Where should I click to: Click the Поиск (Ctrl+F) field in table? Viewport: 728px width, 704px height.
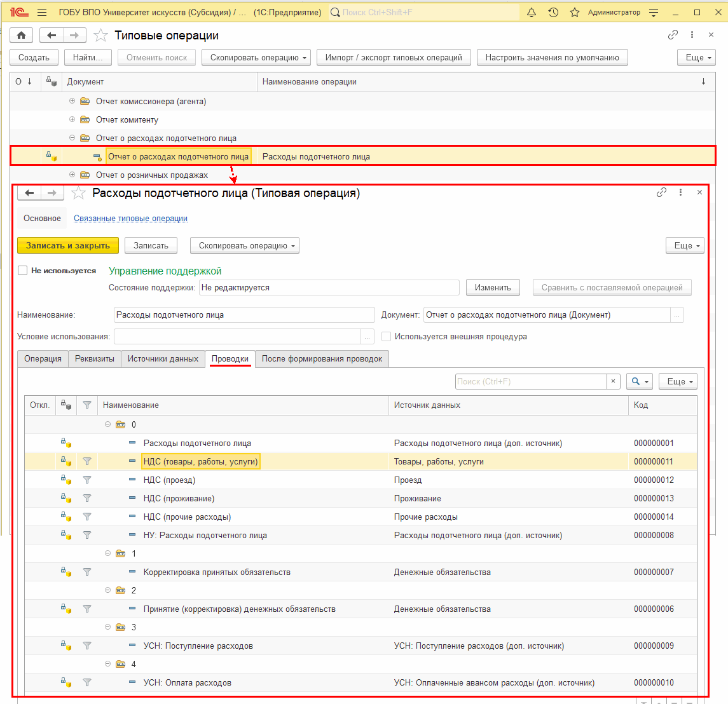(x=530, y=381)
